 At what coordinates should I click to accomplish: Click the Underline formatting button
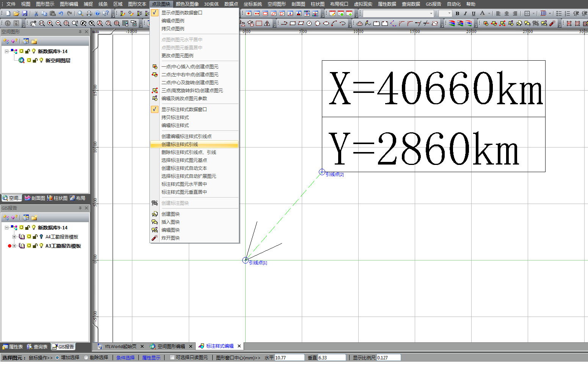click(x=474, y=13)
